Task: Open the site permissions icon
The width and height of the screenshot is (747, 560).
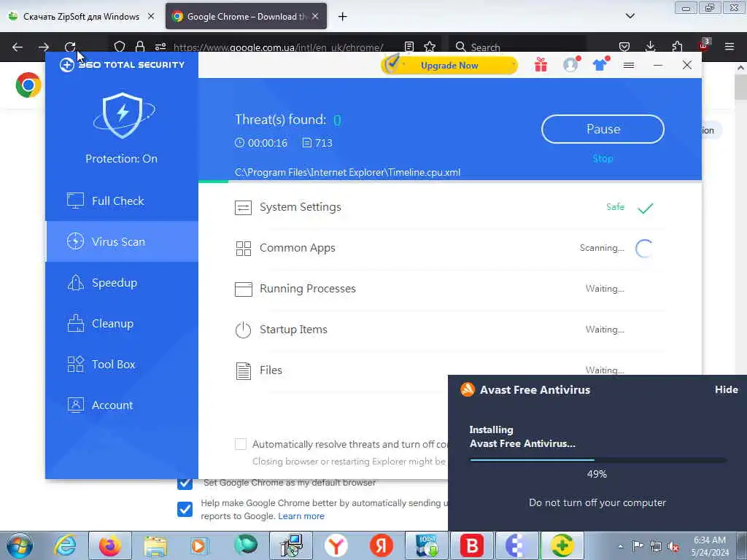Action: click(160, 47)
